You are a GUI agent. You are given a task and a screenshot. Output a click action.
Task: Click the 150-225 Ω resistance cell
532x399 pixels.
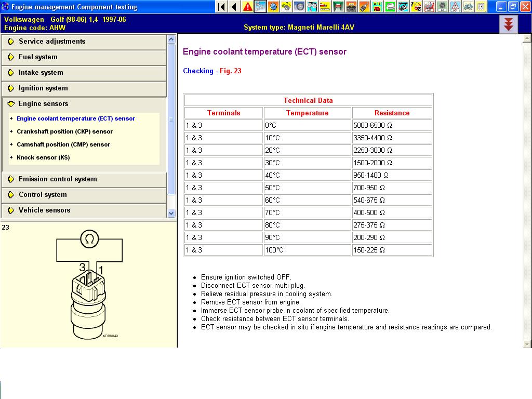(x=392, y=250)
